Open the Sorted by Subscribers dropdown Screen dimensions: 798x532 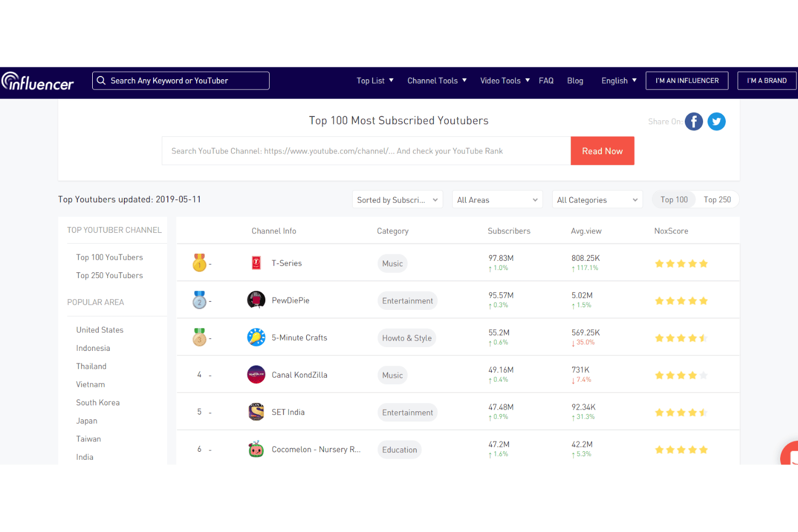[x=397, y=199]
